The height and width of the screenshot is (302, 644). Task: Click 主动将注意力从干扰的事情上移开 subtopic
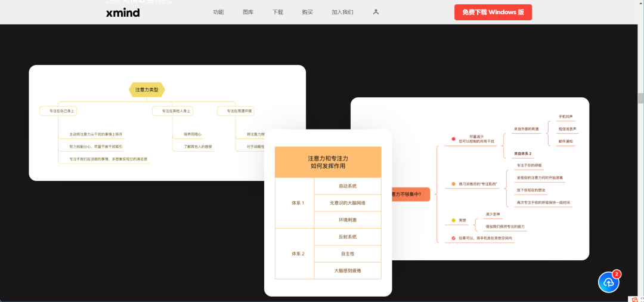pyautogui.click(x=96, y=134)
